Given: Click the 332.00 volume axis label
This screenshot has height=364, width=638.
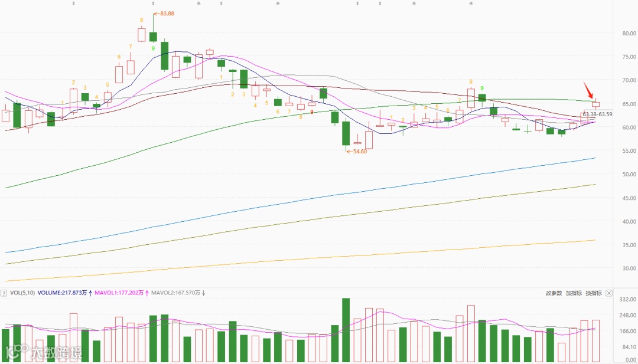Looking at the screenshot, I should coord(629,300).
